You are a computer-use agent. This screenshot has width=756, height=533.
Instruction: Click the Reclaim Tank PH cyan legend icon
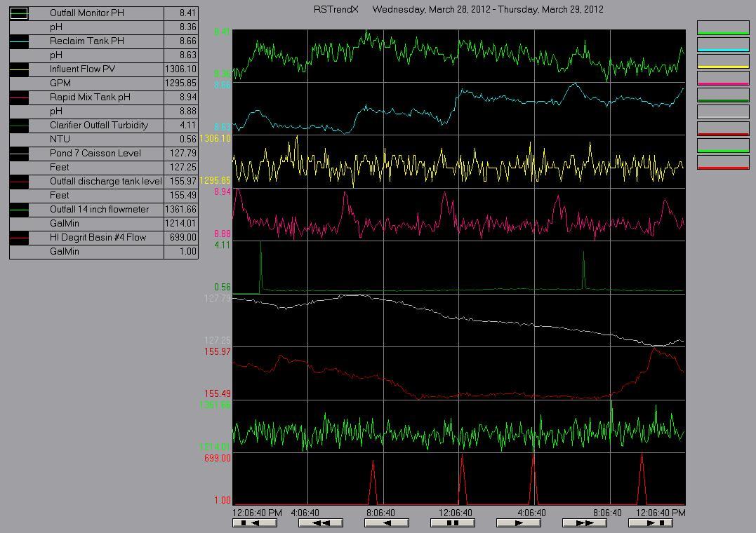[x=19, y=41]
